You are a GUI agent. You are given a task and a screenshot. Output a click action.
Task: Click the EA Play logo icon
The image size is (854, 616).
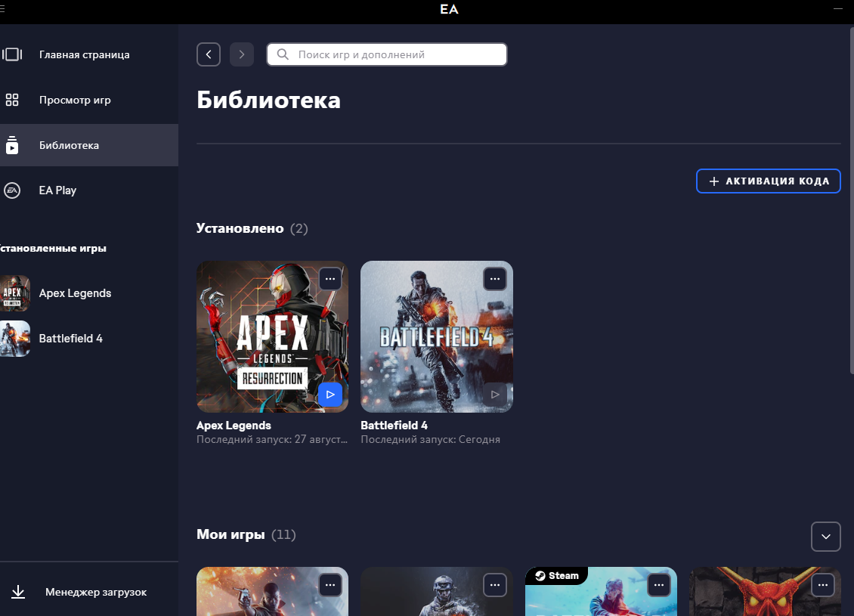(12, 190)
